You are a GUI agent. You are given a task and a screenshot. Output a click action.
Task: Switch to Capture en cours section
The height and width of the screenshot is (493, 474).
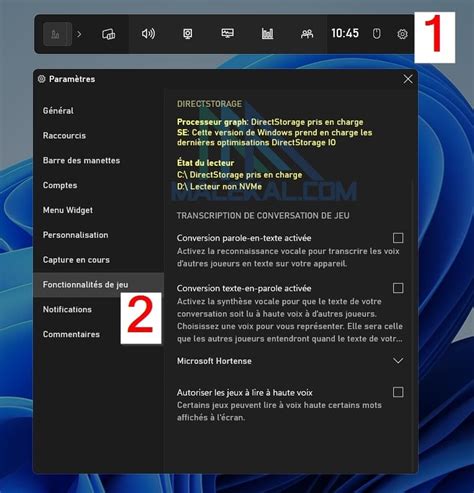point(98,260)
